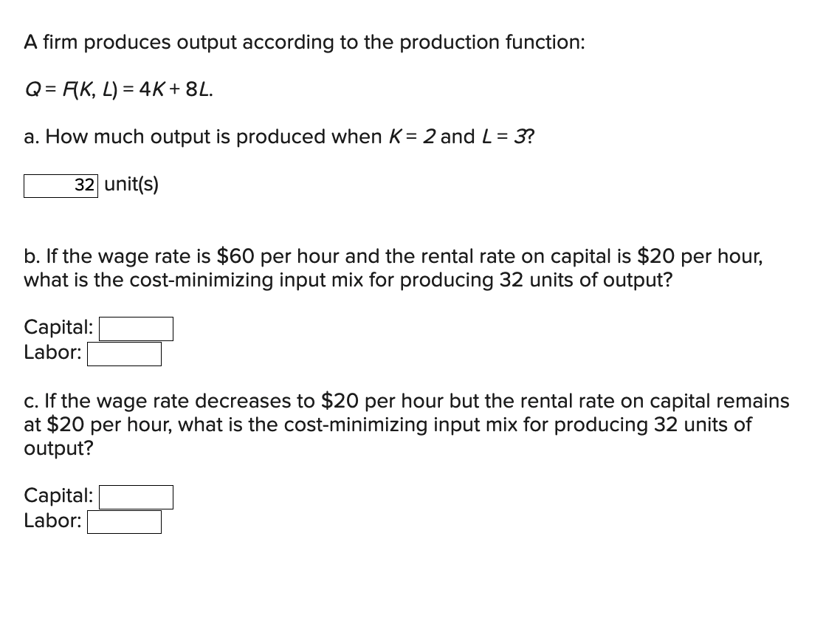The image size is (840, 635).
Task: Click the 'Capital:' label in part c
Action: (x=58, y=495)
